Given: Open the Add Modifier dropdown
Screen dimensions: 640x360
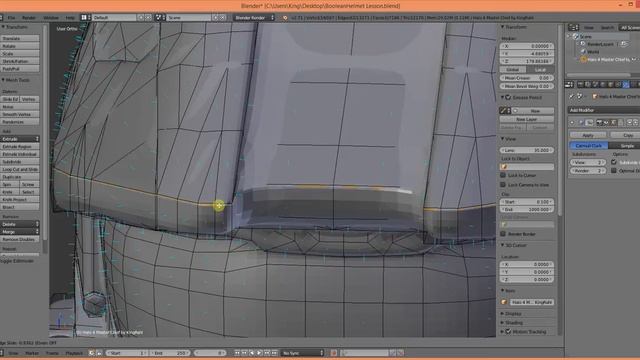Looking at the screenshot, I should (604, 110).
